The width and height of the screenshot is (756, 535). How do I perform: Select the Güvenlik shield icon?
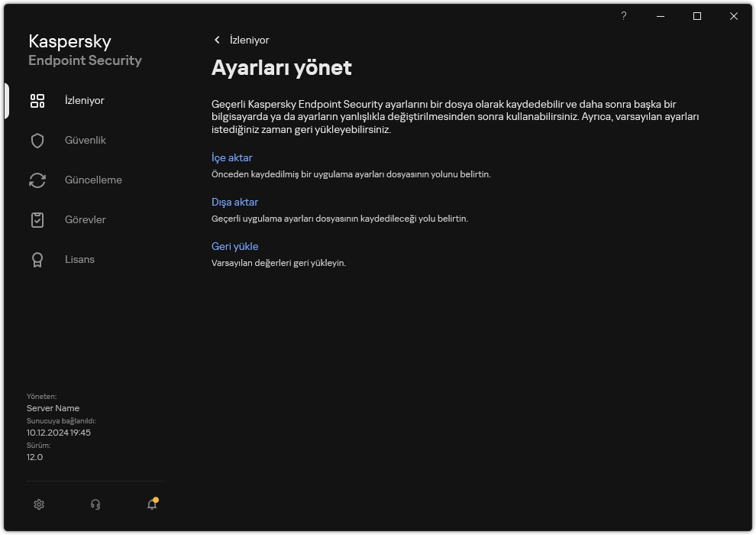click(37, 140)
